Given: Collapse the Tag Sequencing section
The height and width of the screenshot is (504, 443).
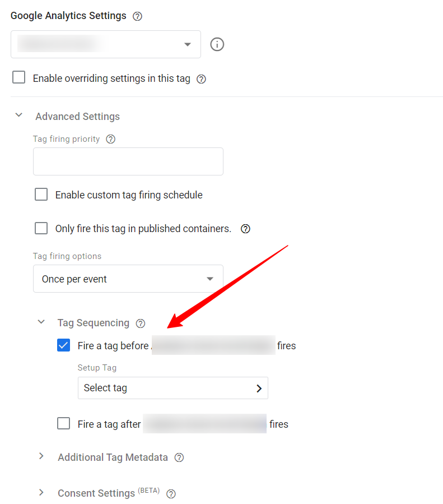Looking at the screenshot, I should point(41,322).
